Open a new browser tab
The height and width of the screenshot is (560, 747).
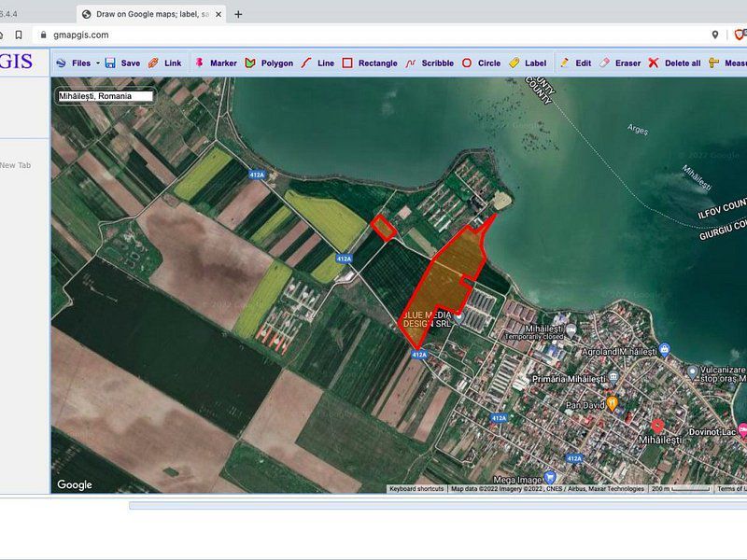tap(238, 14)
